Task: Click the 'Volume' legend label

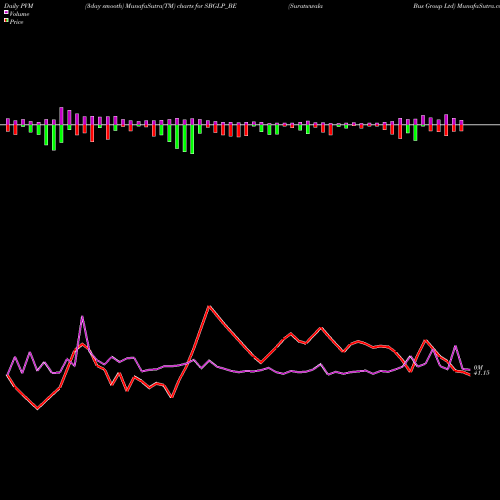Action: pos(19,14)
